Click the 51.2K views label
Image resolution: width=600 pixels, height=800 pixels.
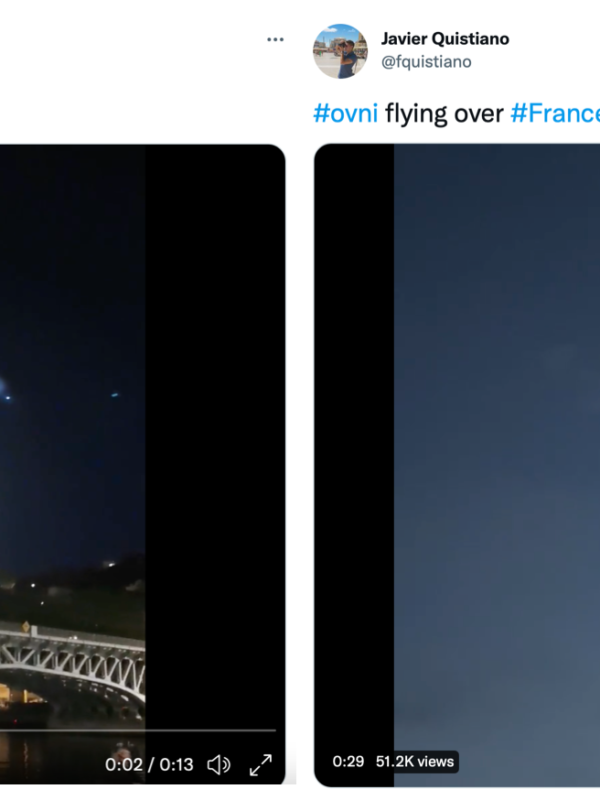pos(415,761)
